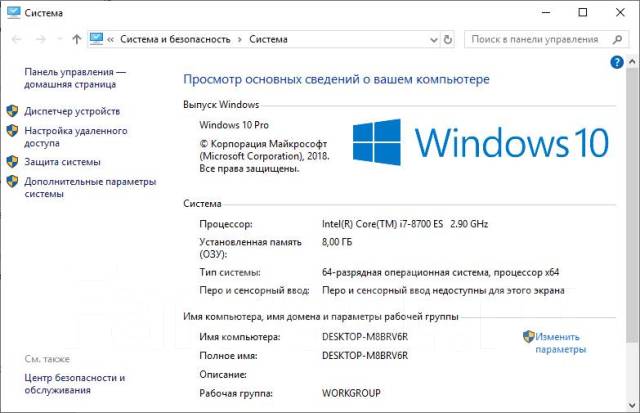Select the WORKGROUP value

pos(351,393)
